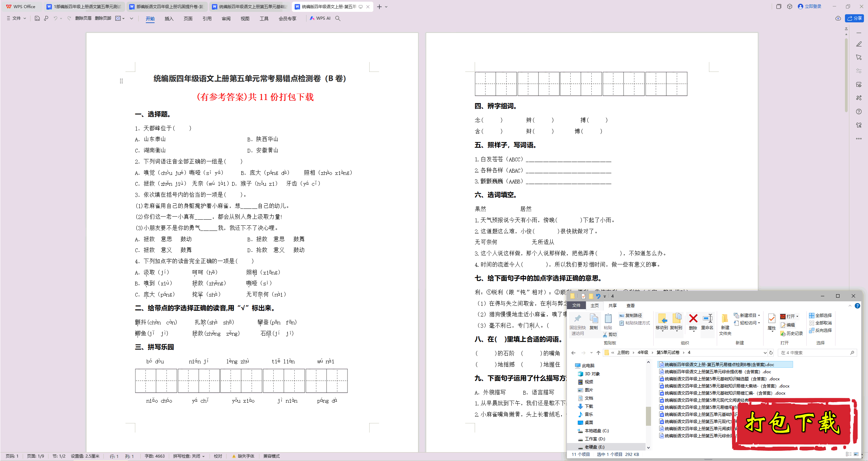Expand 轻松访问 dropdown in Explorer

(x=759, y=323)
